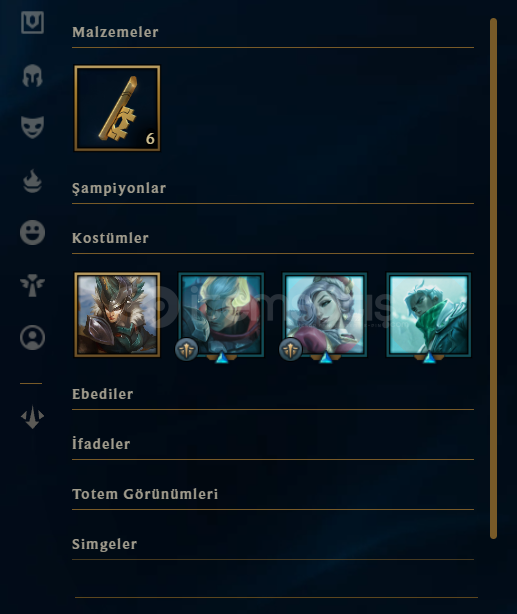Open the Ebediler section header

pyautogui.click(x=103, y=394)
